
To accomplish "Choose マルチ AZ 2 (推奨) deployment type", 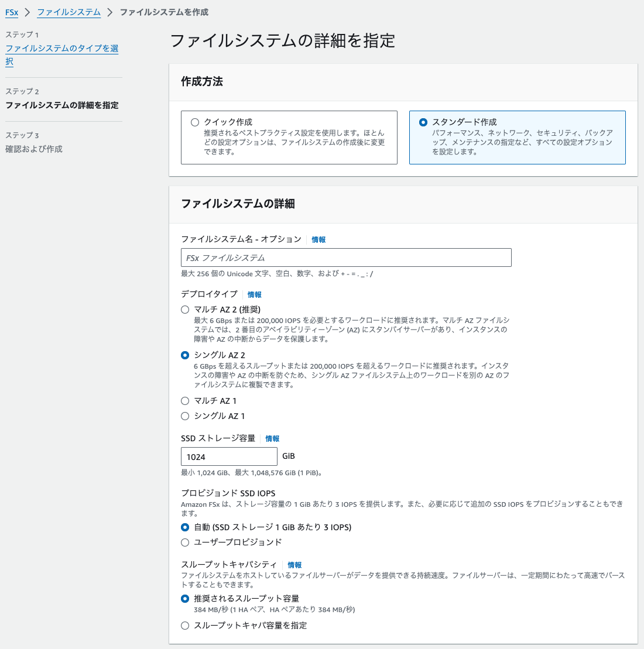I will coord(185,310).
